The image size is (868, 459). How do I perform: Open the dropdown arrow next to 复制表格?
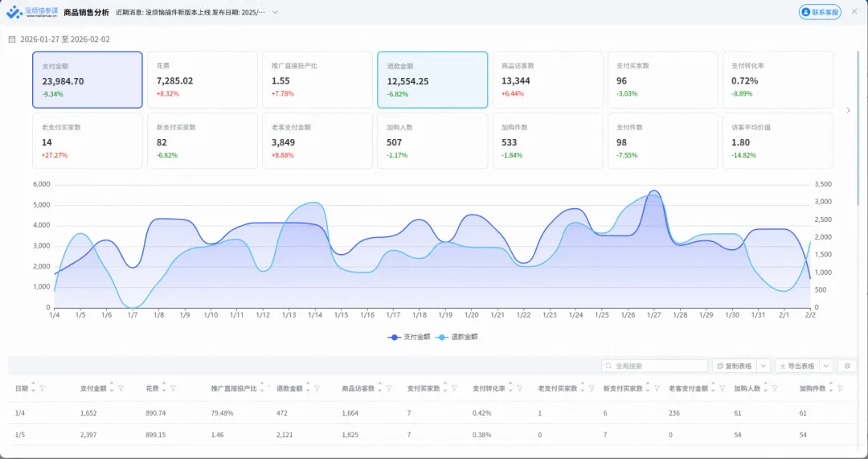tap(764, 366)
